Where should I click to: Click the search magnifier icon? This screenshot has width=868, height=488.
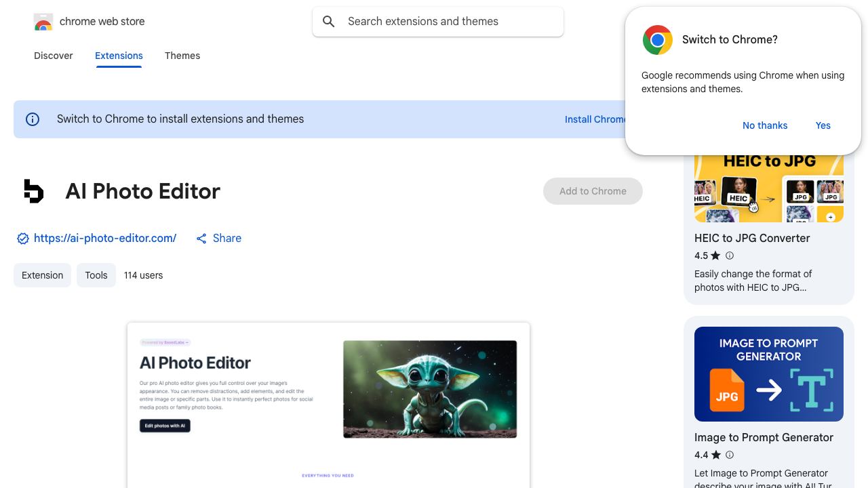[329, 22]
